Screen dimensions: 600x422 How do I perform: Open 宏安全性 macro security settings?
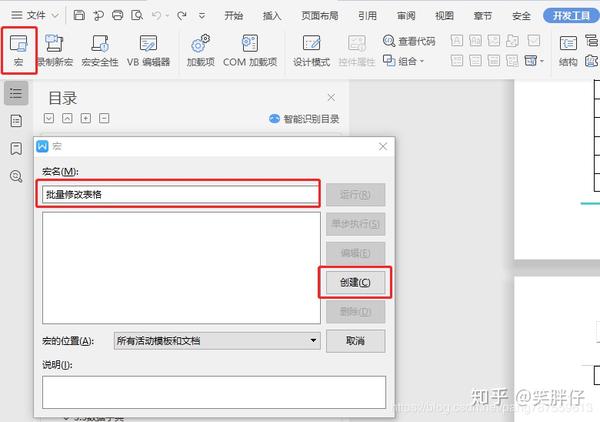pyautogui.click(x=100, y=50)
